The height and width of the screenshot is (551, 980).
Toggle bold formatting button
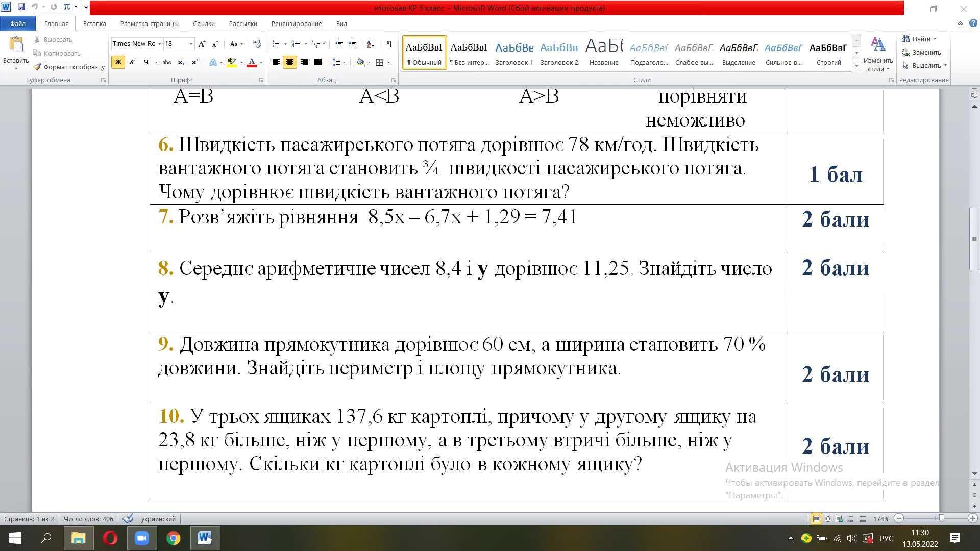click(118, 62)
